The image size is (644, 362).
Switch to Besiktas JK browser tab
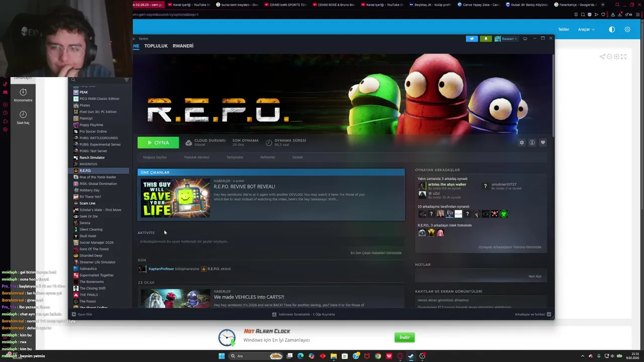[x=430, y=5]
